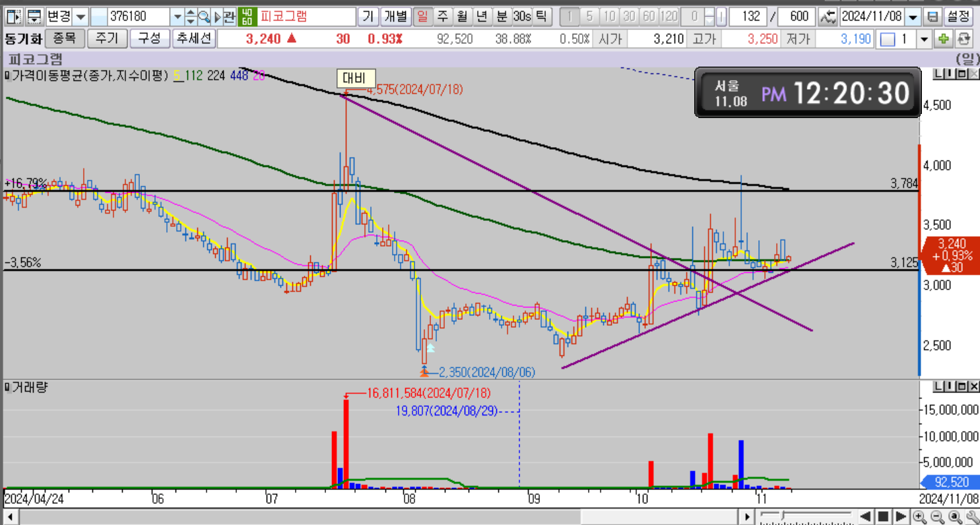Click the wrench tool icon

[971, 516]
